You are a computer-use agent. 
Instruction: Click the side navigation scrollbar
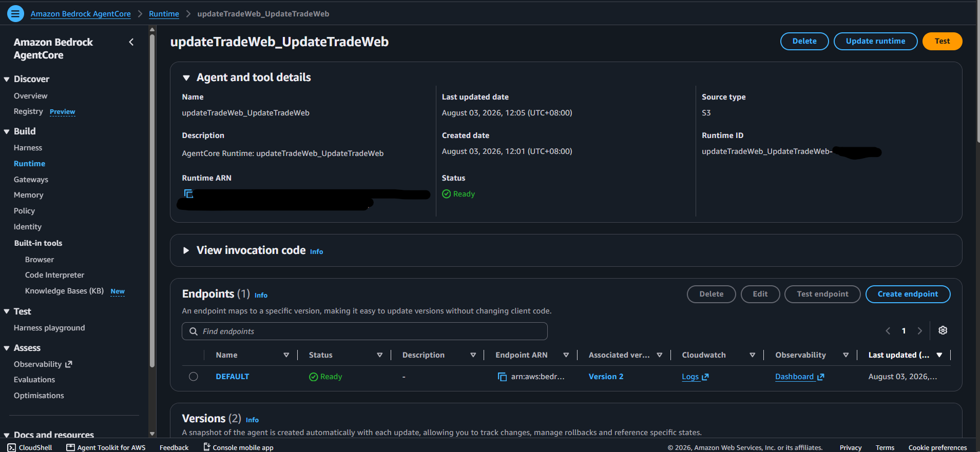tap(152, 200)
